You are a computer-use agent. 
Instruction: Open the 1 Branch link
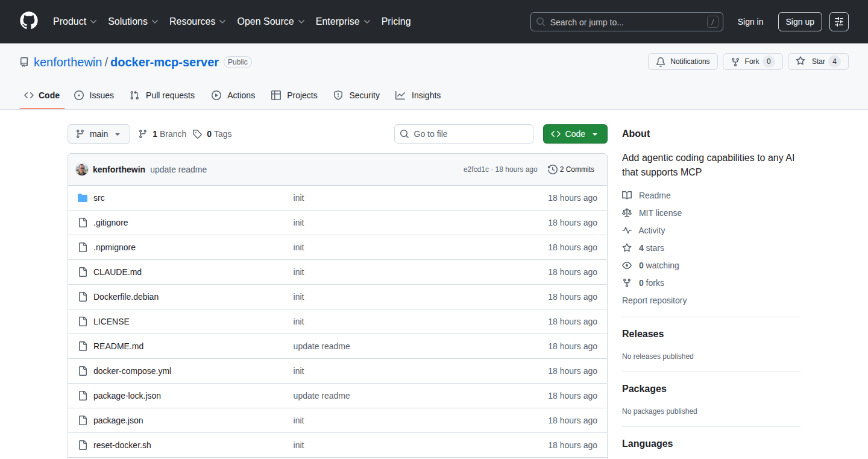[162, 134]
